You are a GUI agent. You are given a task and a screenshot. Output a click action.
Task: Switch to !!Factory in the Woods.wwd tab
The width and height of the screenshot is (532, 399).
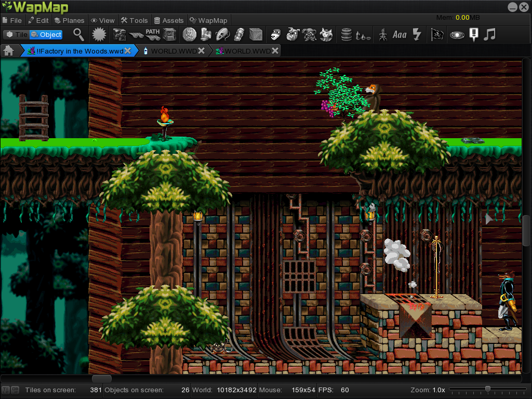tap(79, 51)
